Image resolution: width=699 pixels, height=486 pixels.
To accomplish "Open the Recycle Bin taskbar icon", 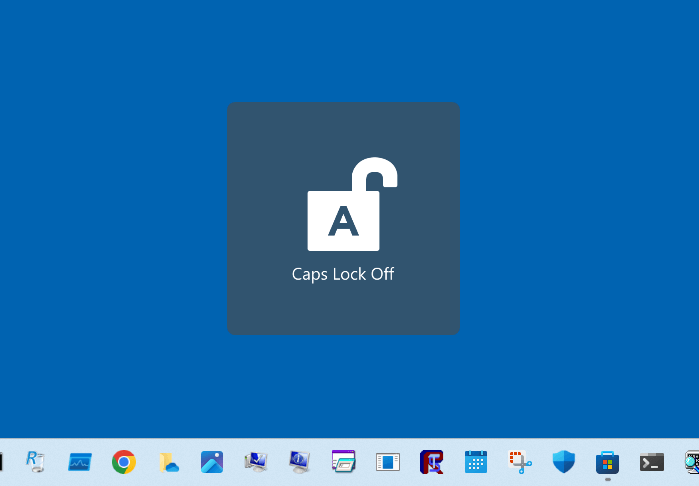I will (x=36, y=461).
